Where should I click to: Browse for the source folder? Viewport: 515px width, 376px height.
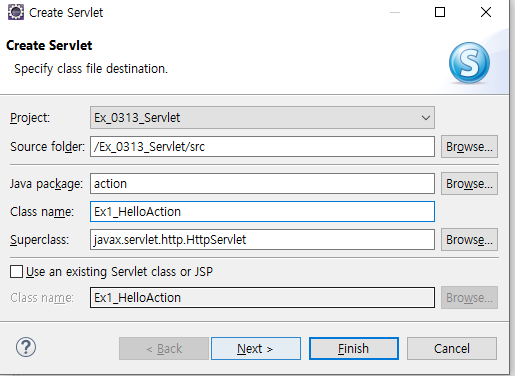[x=469, y=147]
